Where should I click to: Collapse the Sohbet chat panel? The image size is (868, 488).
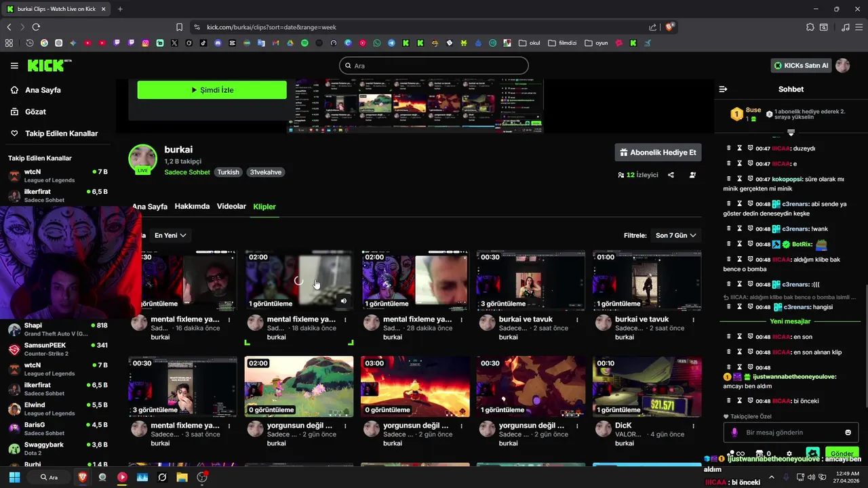tap(723, 89)
